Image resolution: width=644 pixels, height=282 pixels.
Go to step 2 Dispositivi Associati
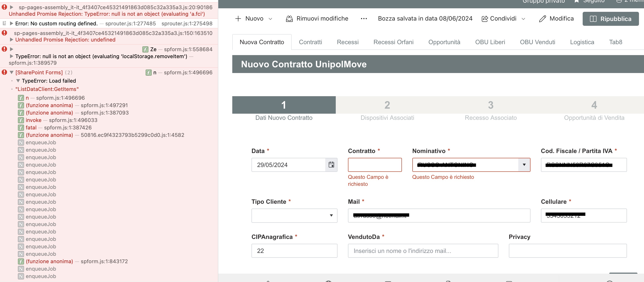(x=387, y=109)
